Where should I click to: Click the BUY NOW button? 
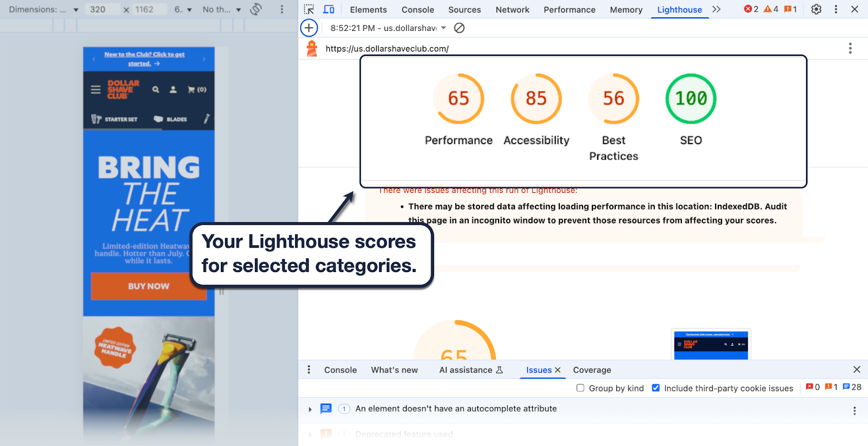coord(149,286)
